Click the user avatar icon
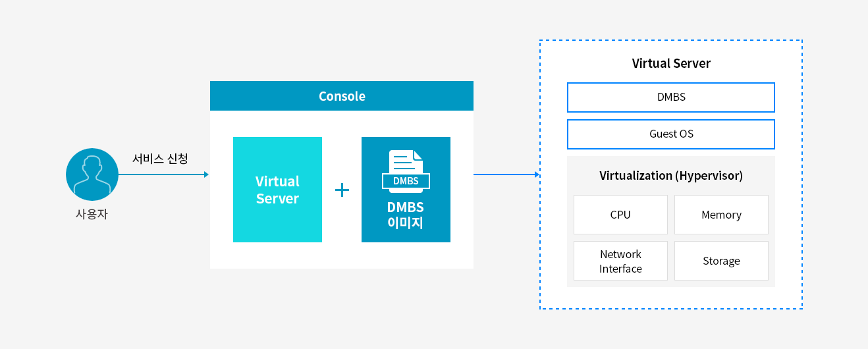Screen dimensions: 868x349 [92, 174]
